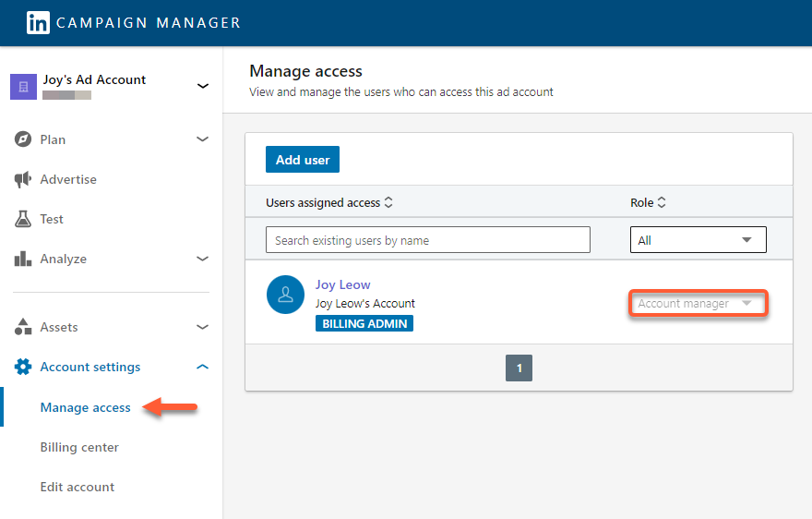Click Joy Leow's profile avatar
The image size is (812, 519).
click(x=286, y=295)
